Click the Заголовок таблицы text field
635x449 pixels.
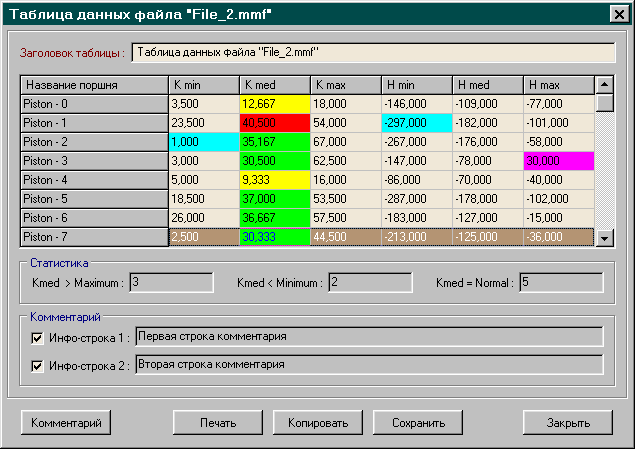point(373,52)
